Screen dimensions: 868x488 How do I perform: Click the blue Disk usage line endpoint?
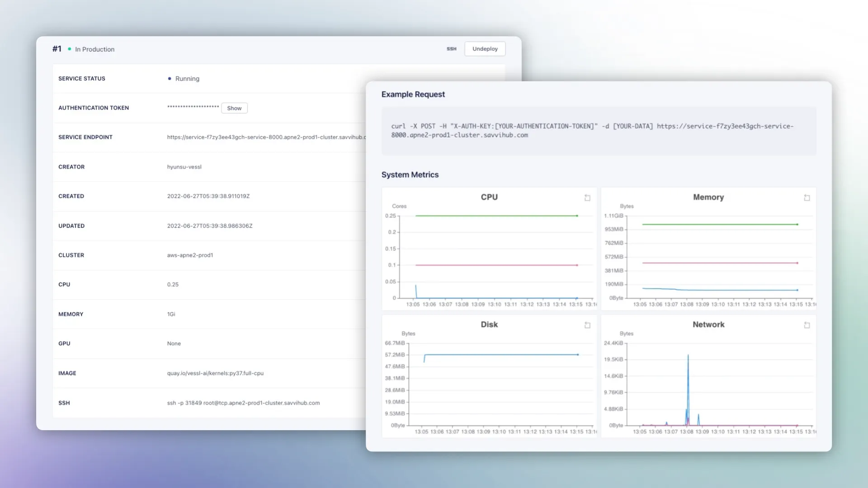click(578, 355)
